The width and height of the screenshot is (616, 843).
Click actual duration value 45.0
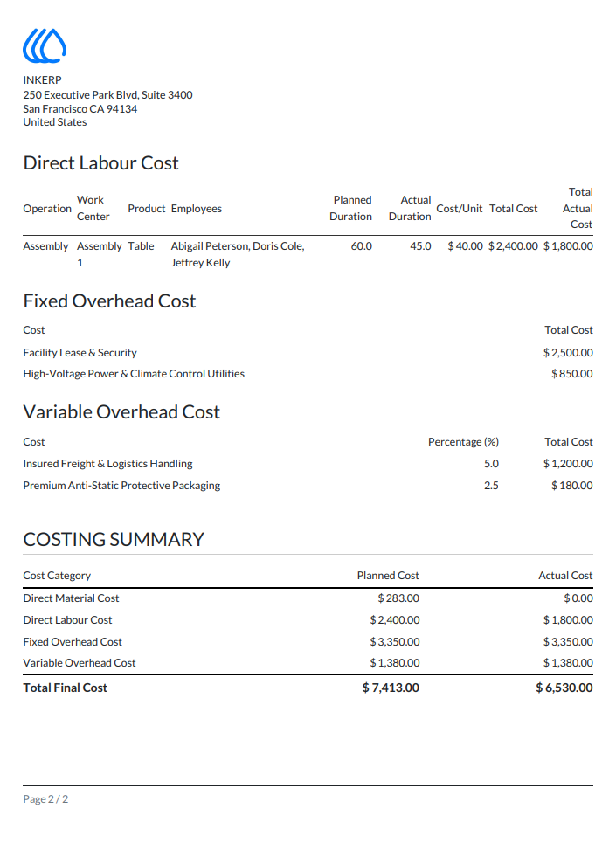pyautogui.click(x=420, y=246)
